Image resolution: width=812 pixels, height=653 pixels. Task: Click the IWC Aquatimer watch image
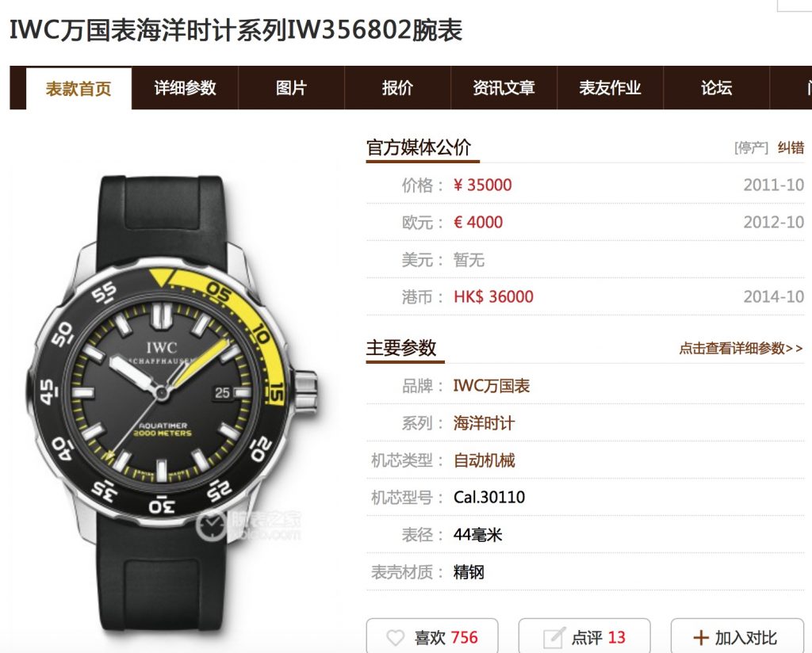pyautogui.click(x=171, y=403)
